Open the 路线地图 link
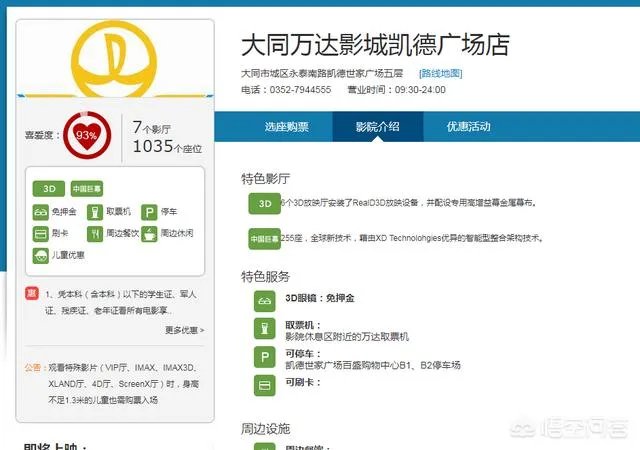 coord(440,74)
